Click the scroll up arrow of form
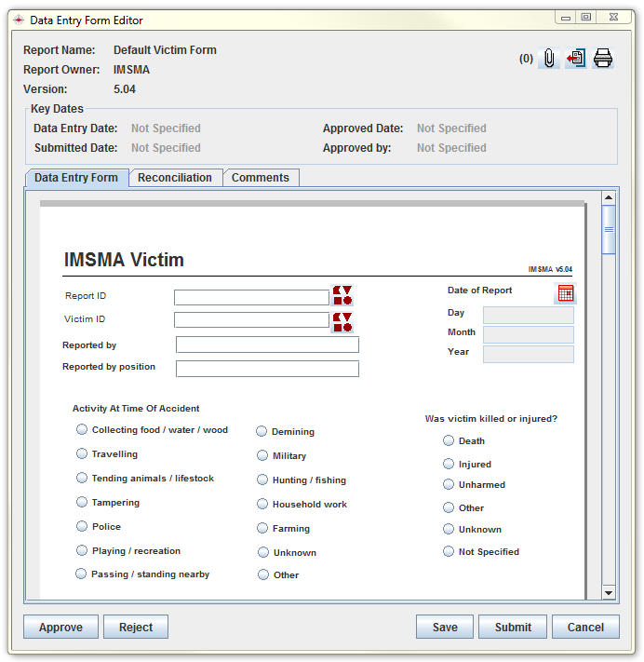Viewport: 644px width, 662px height. point(609,197)
